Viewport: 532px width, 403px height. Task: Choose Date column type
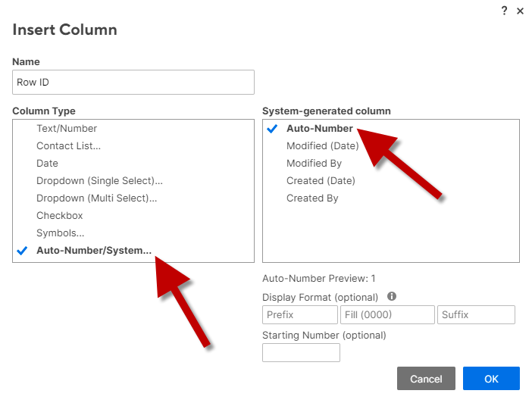coord(47,164)
